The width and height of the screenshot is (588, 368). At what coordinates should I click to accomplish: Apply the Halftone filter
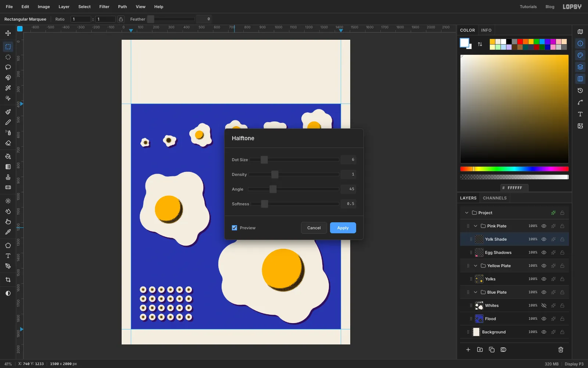[x=343, y=228]
